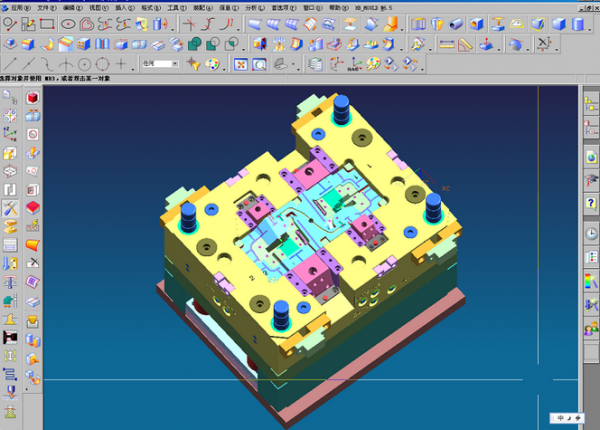The height and width of the screenshot is (430, 600).
Task: Open the 装配 (Assemblies) menu
Action: [203, 8]
